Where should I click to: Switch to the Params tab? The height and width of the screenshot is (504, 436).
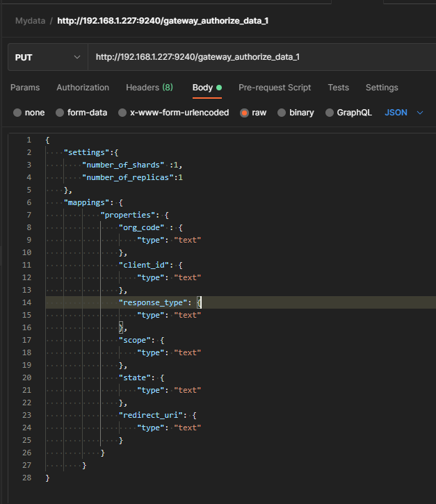(25, 88)
